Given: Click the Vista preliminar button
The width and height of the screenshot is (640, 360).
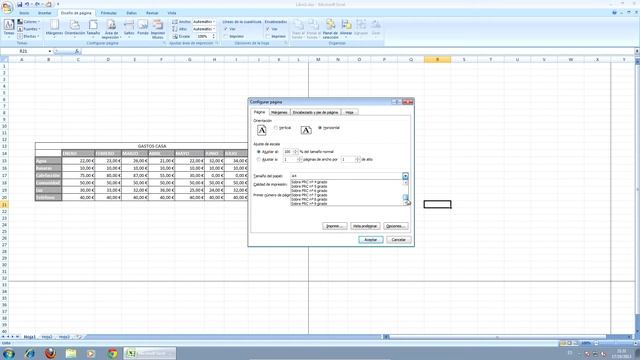Looking at the screenshot, I should click(365, 226).
